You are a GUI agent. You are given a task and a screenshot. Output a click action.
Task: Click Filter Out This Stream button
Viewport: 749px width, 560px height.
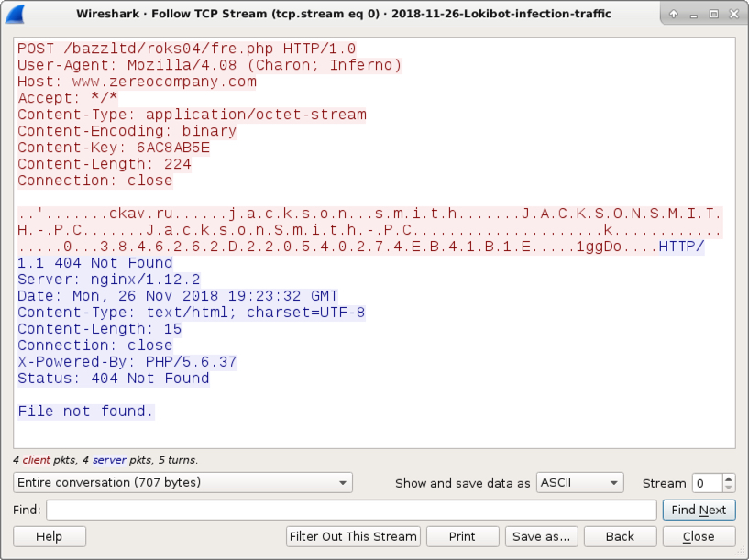[x=353, y=536]
